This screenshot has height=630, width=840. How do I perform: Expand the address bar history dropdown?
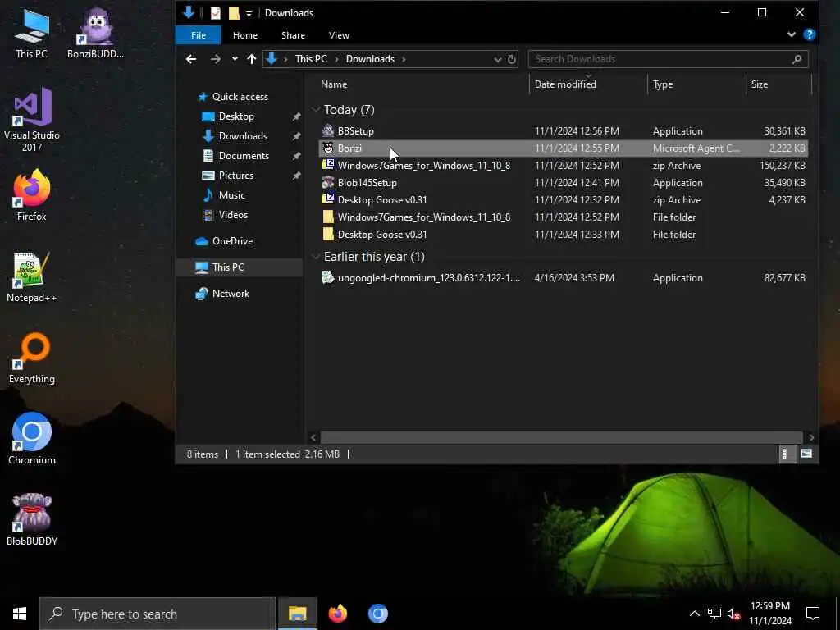pyautogui.click(x=497, y=59)
